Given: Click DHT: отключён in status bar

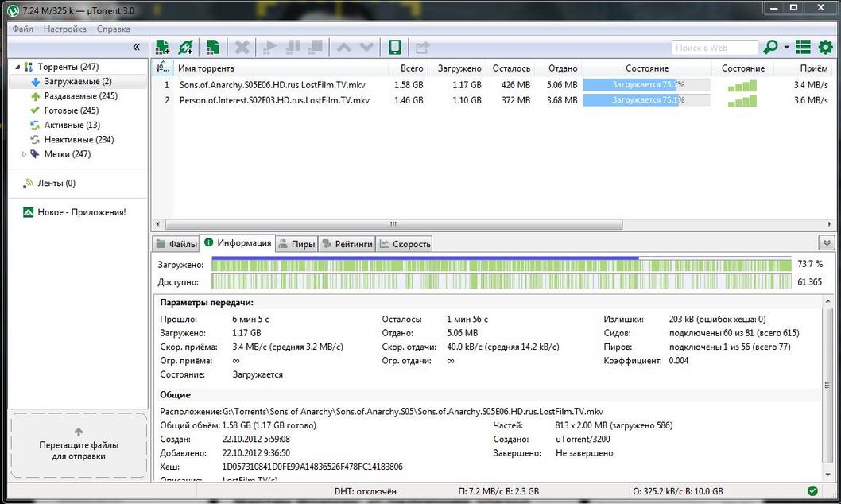Looking at the screenshot, I should (366, 491).
